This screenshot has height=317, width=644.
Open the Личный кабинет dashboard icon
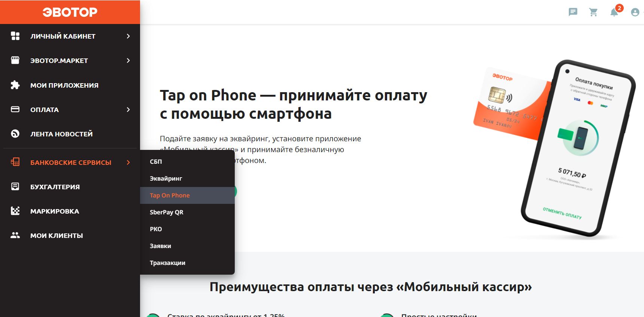15,36
